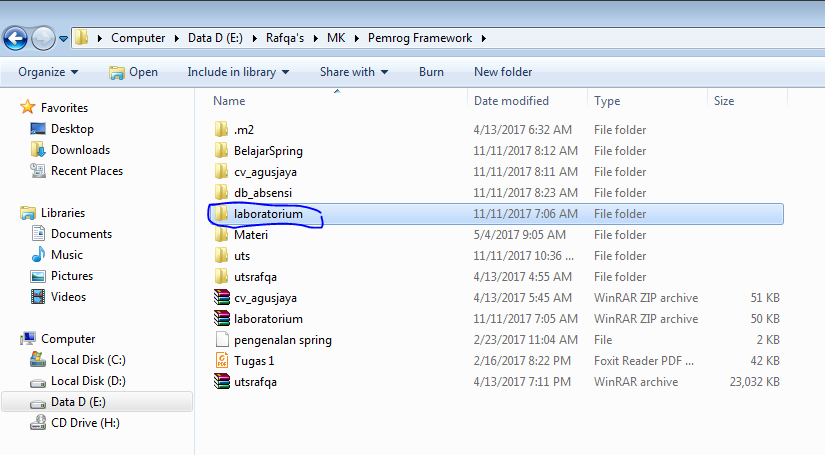
Task: Select the Favorites star icon
Action: (27, 107)
